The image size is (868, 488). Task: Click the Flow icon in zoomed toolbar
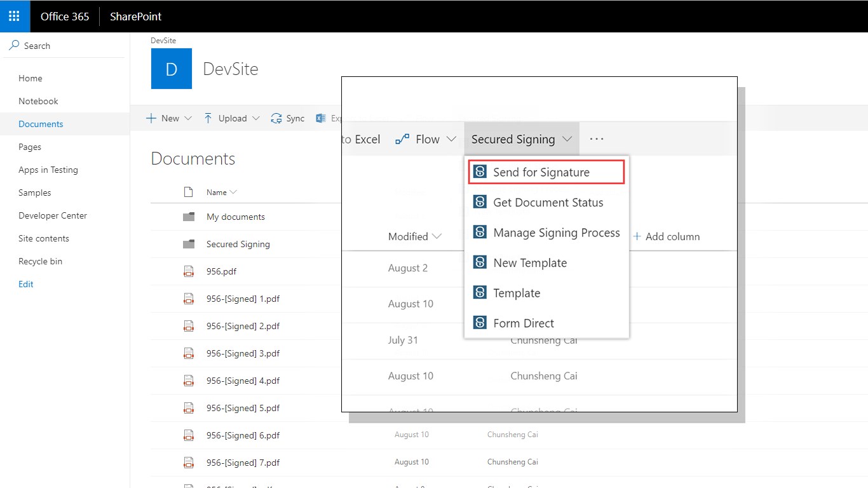pos(402,139)
